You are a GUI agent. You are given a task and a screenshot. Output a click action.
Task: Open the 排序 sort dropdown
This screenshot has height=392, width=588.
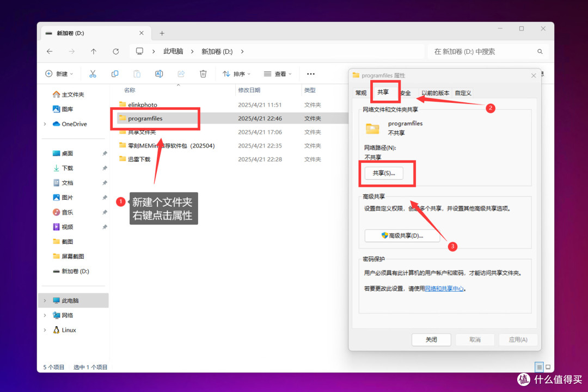236,74
